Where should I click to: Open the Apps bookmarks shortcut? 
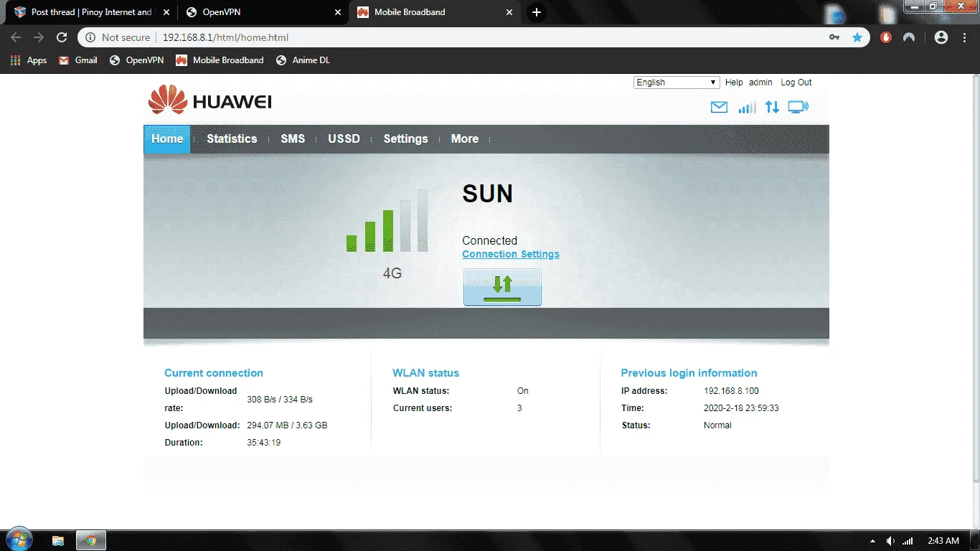(29, 60)
